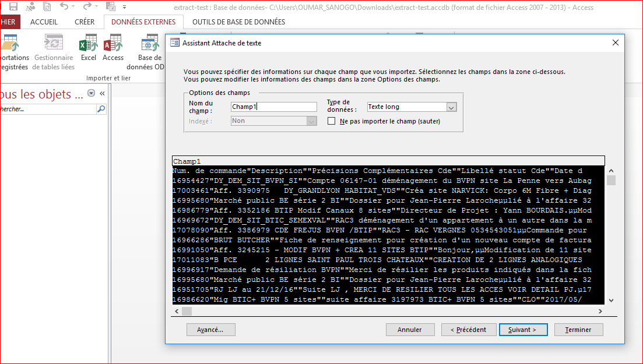Check Ne pas importer le champ (sauter)
Viewport: 643px width, 364px height.
pyautogui.click(x=331, y=121)
